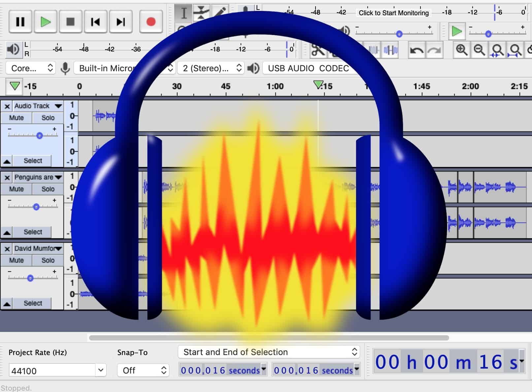Click 'Click to Start Monitoring' in the recording meter
The height and width of the screenshot is (392, 532).
(394, 13)
